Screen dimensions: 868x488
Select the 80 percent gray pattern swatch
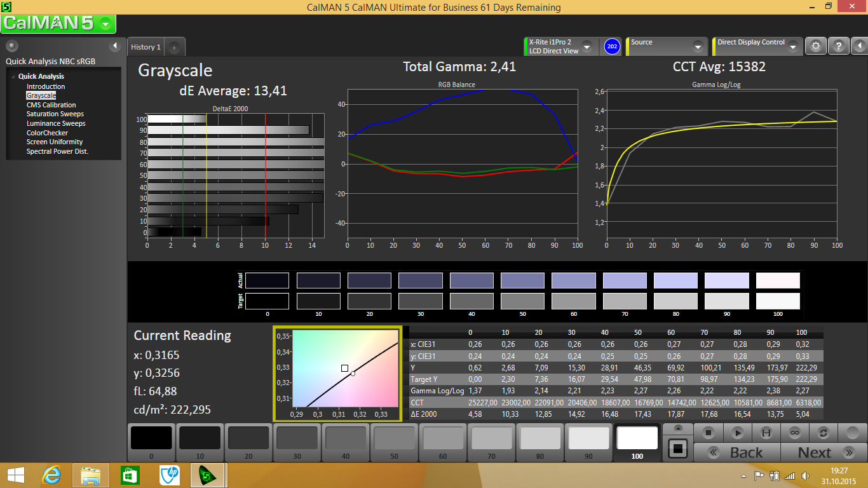tap(540, 442)
